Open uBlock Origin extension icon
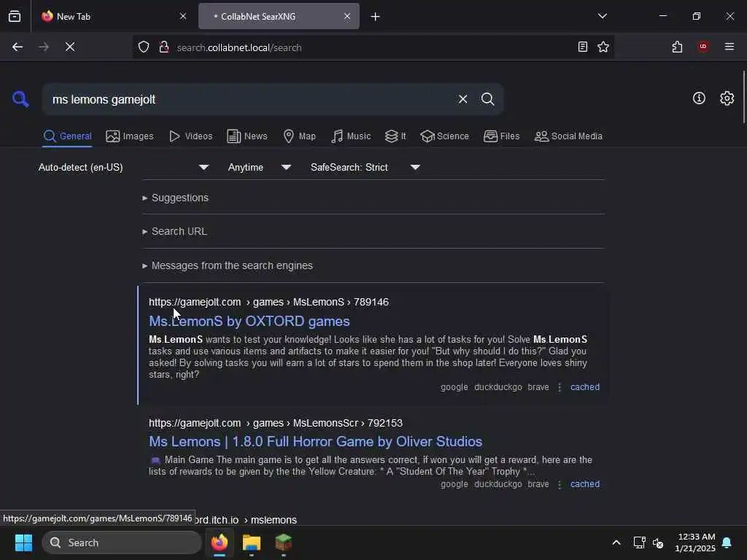Viewport: 747px width, 560px height. tap(703, 47)
